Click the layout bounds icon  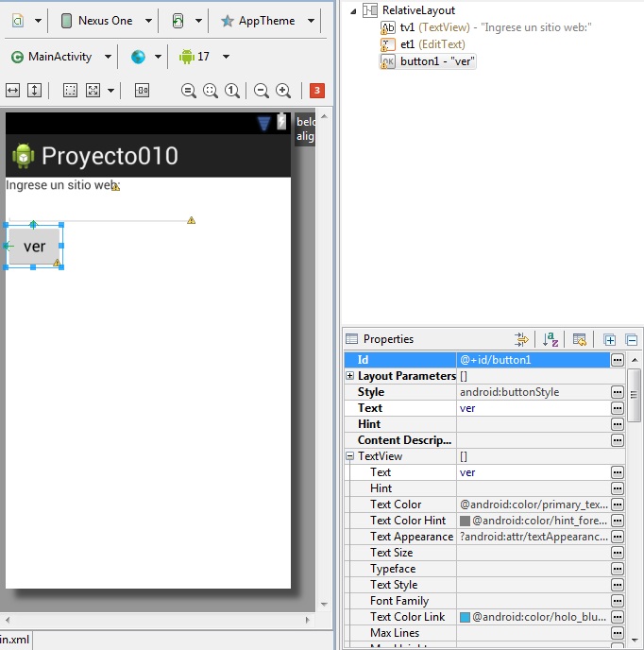click(x=142, y=90)
